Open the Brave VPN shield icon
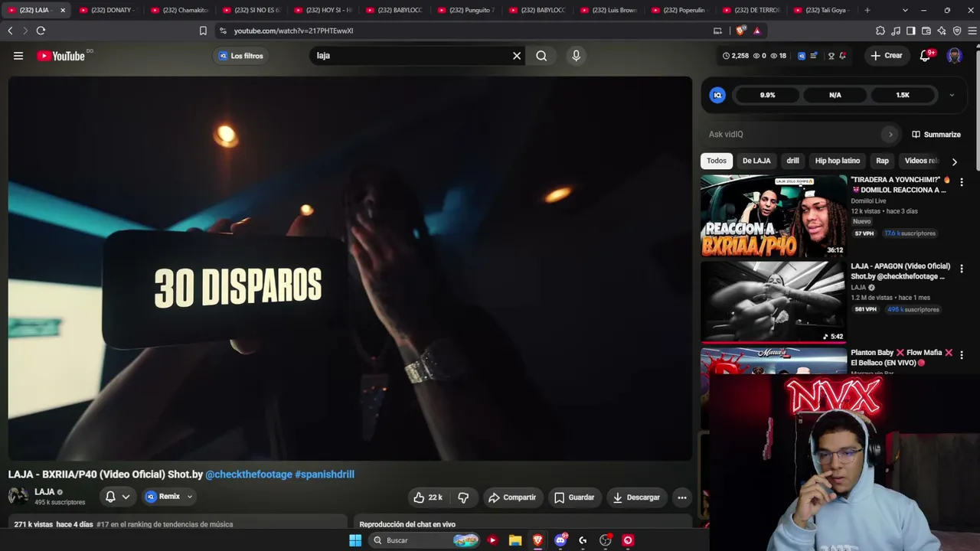 pyautogui.click(x=957, y=31)
